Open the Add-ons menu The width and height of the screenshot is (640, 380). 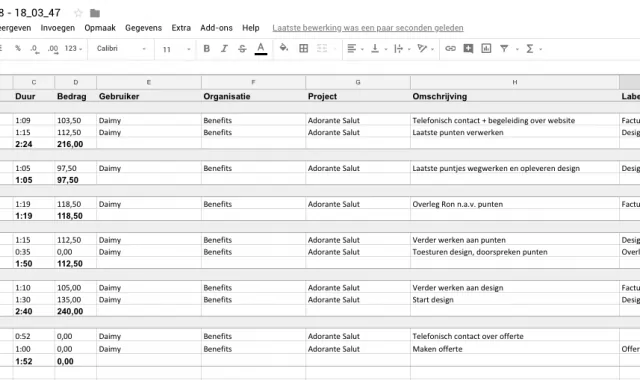tap(216, 28)
